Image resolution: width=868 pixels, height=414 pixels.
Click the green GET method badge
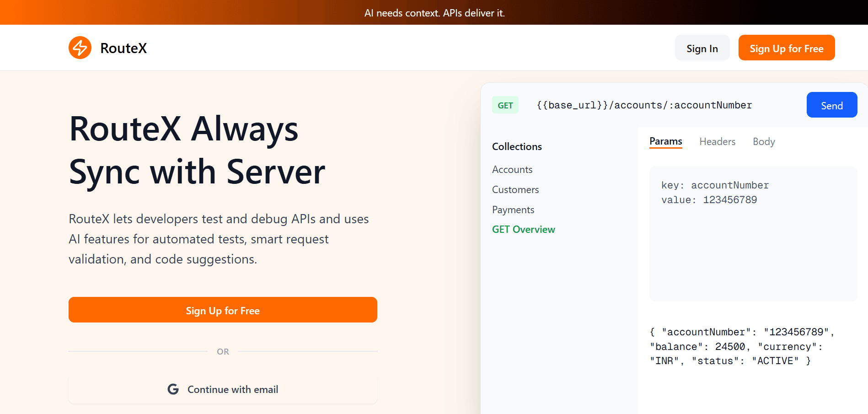505,105
